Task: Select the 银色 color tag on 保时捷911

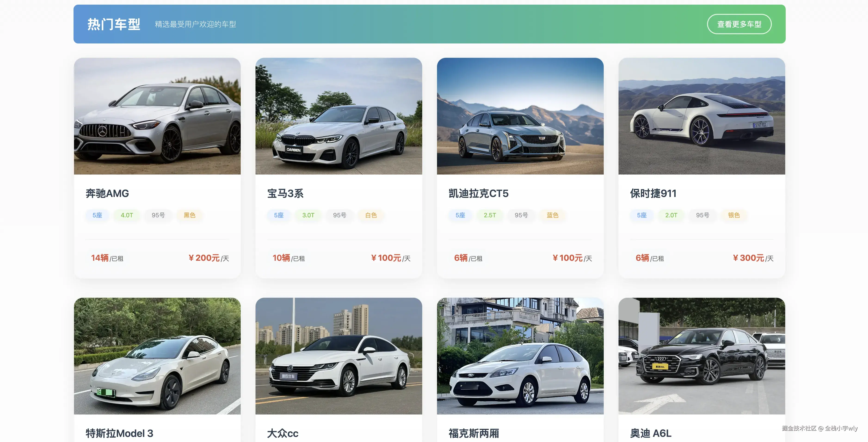Action: [734, 215]
